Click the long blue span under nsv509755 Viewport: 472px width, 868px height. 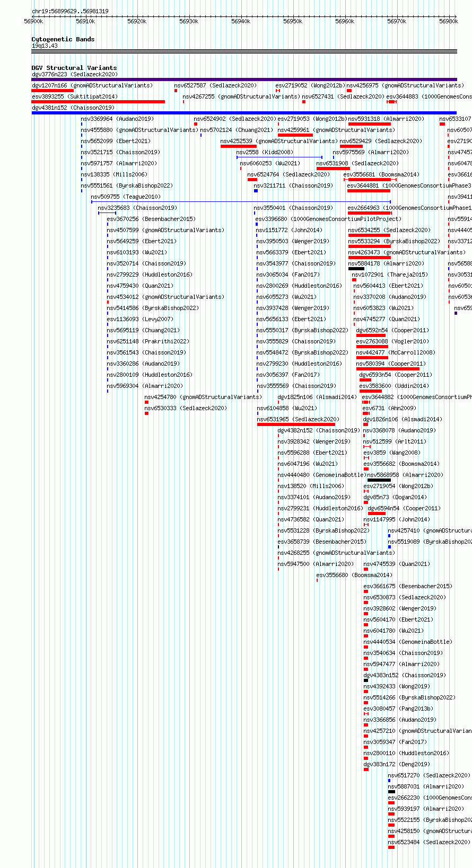point(241,202)
